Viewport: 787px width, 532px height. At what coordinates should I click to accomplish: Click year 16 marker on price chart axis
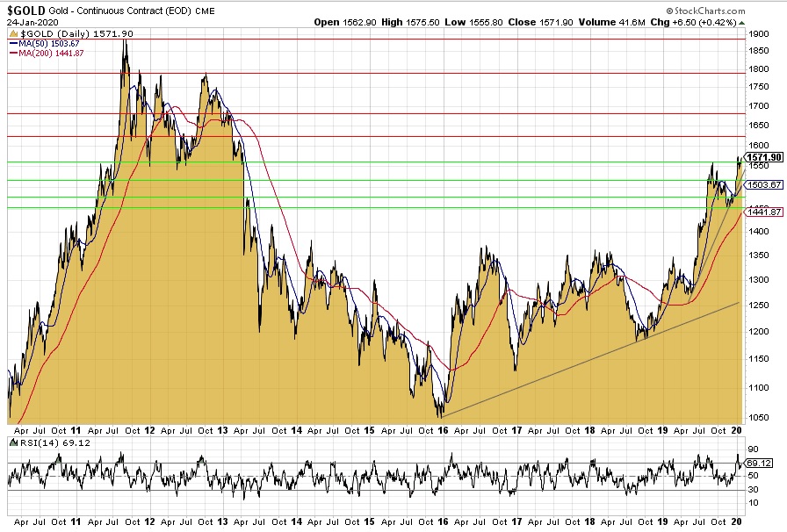point(445,430)
